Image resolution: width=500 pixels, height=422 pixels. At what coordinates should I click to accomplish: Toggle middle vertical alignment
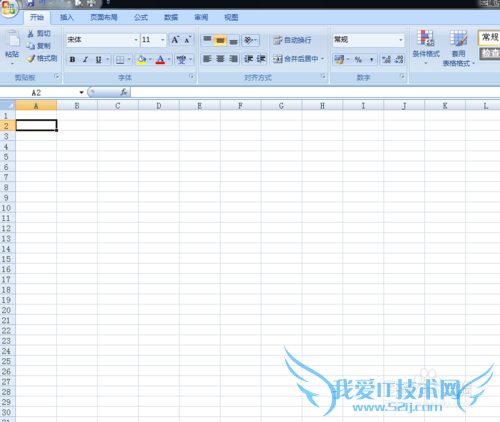(220, 40)
